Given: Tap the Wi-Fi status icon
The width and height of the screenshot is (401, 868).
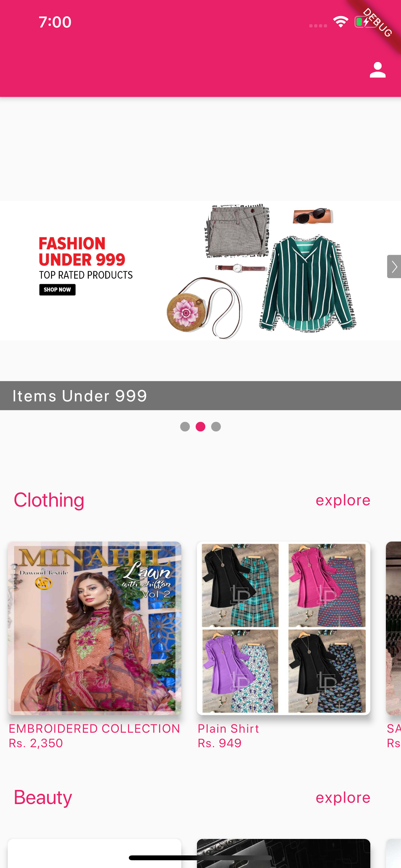Looking at the screenshot, I should pyautogui.click(x=340, y=22).
